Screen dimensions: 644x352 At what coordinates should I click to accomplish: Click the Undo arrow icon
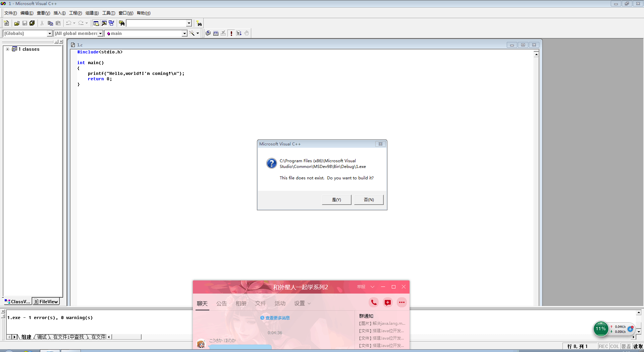point(68,23)
